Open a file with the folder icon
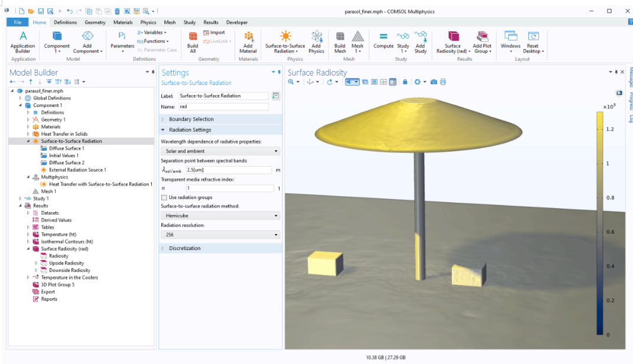The height and width of the screenshot is (364, 633). pos(31,11)
